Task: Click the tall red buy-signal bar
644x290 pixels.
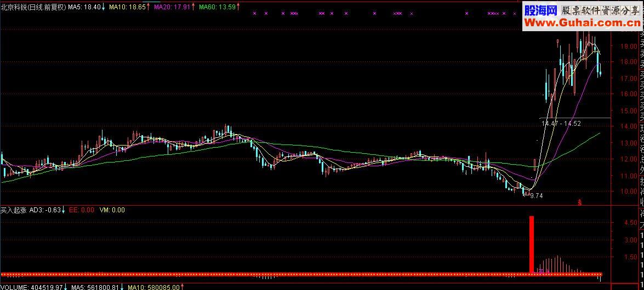Action: pyautogui.click(x=532, y=244)
